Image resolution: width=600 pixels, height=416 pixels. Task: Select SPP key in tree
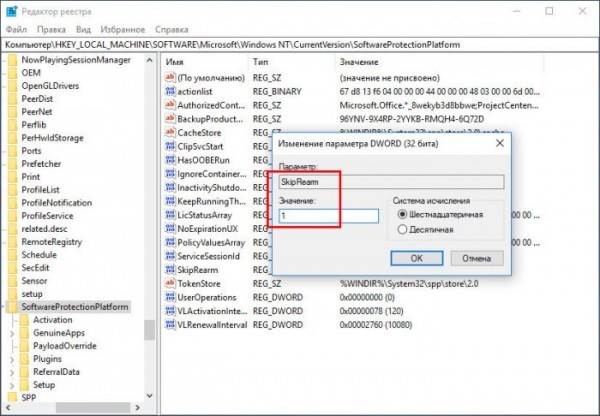pos(29,398)
